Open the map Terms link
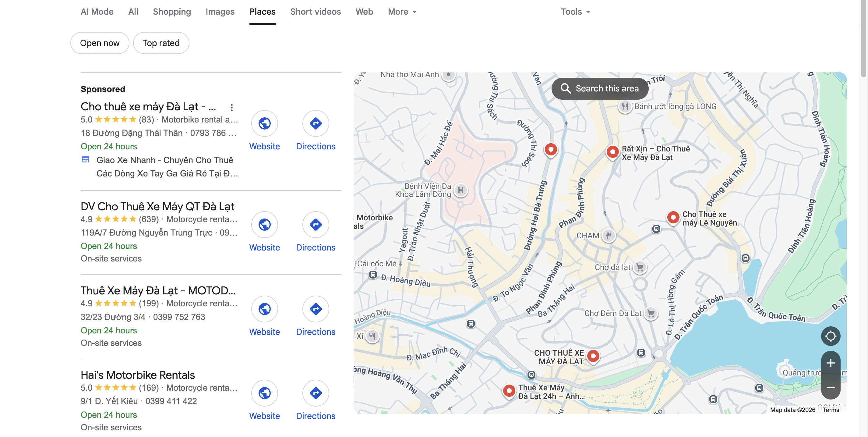The image size is (868, 437). [x=831, y=410]
